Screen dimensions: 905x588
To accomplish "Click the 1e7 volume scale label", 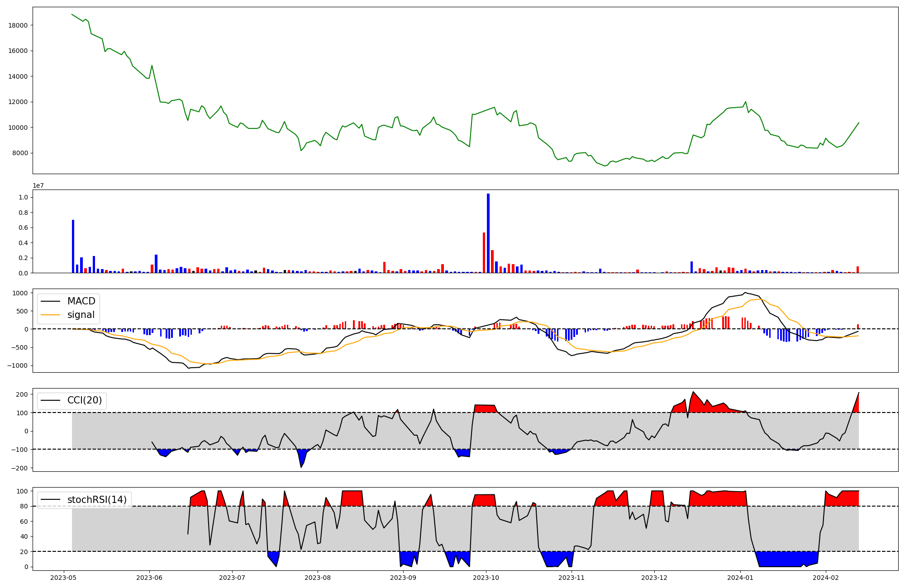I will coord(38,185).
